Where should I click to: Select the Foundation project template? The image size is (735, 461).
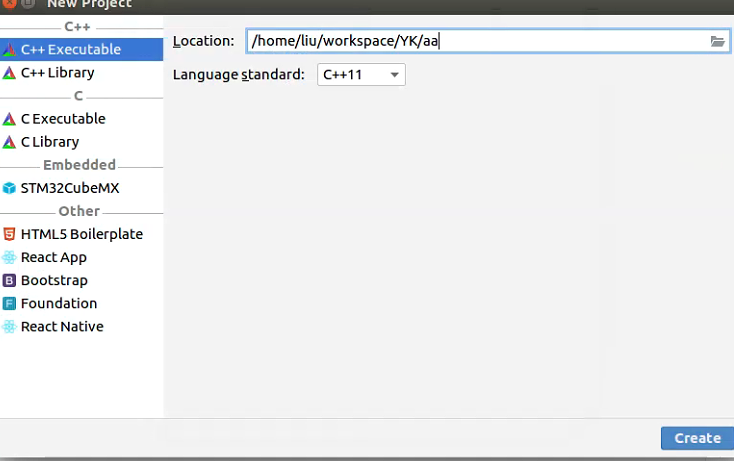[x=82, y=303]
